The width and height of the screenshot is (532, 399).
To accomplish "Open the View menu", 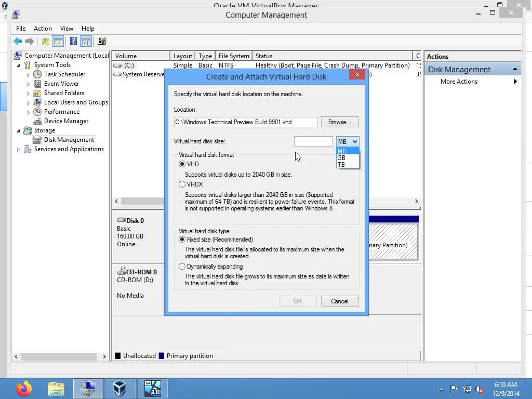I will click(x=66, y=29).
